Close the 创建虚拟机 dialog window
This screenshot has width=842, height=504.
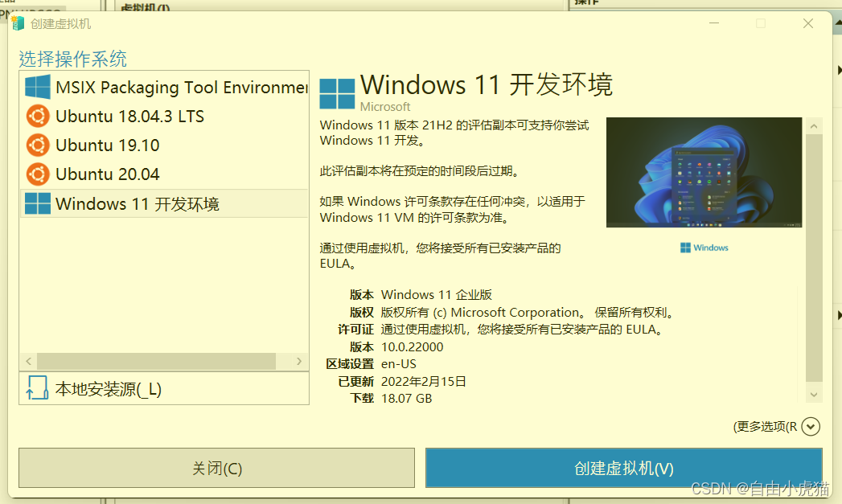(x=808, y=23)
